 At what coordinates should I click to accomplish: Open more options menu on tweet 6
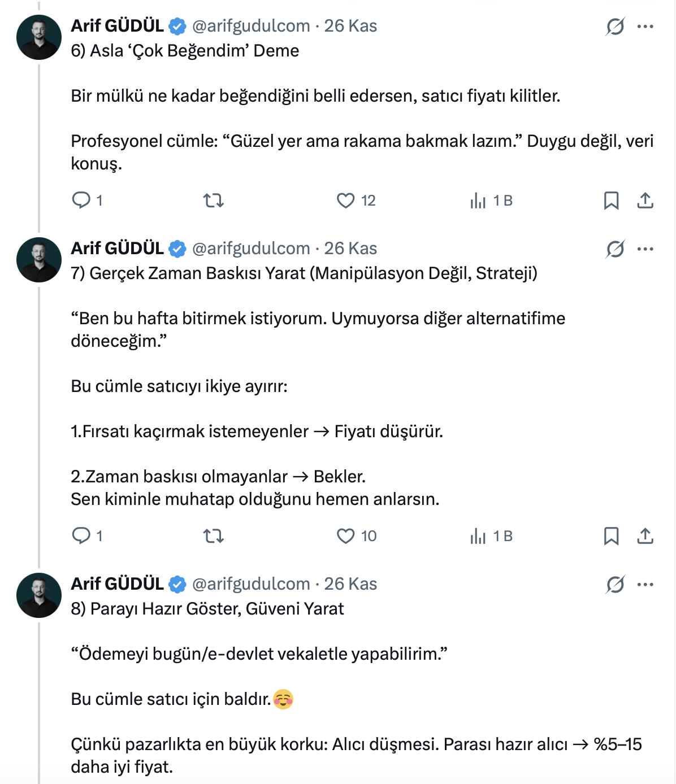(x=645, y=26)
